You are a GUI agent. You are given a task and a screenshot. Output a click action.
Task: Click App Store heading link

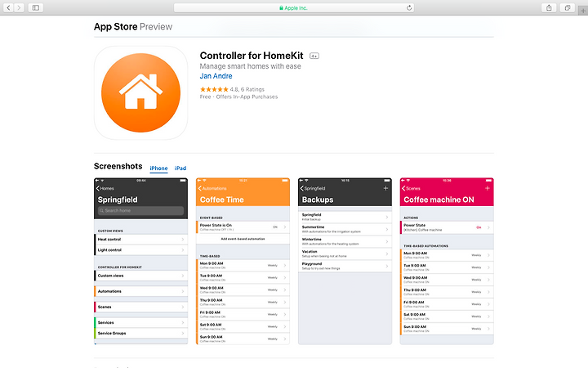(x=115, y=27)
